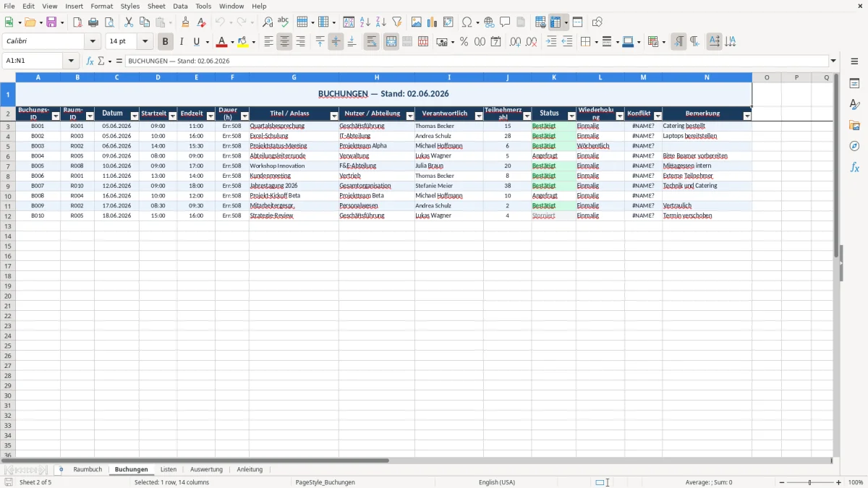Click Sort Descending icon
Image resolution: width=868 pixels, height=488 pixels.
tap(380, 22)
